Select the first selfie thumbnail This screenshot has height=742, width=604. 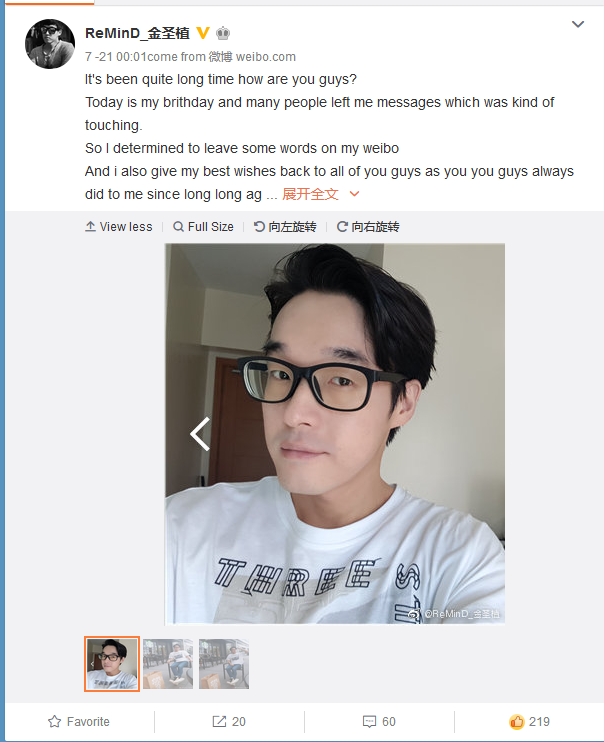click(x=112, y=664)
